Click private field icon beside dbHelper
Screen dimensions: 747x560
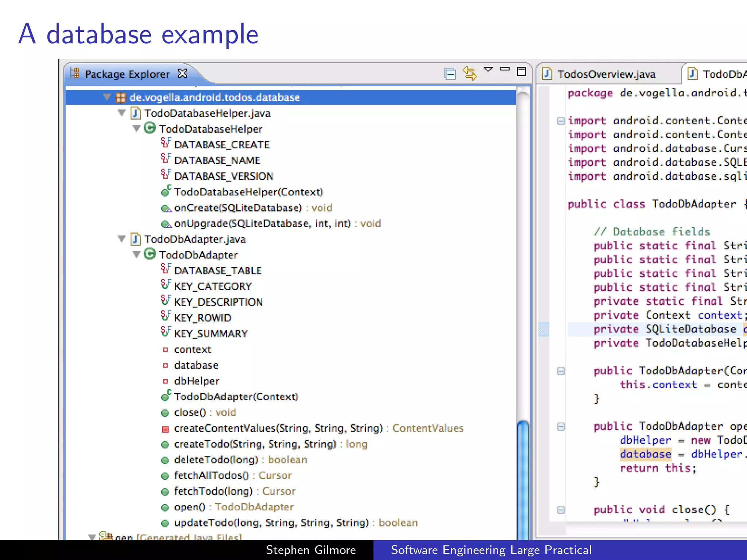tap(165, 381)
